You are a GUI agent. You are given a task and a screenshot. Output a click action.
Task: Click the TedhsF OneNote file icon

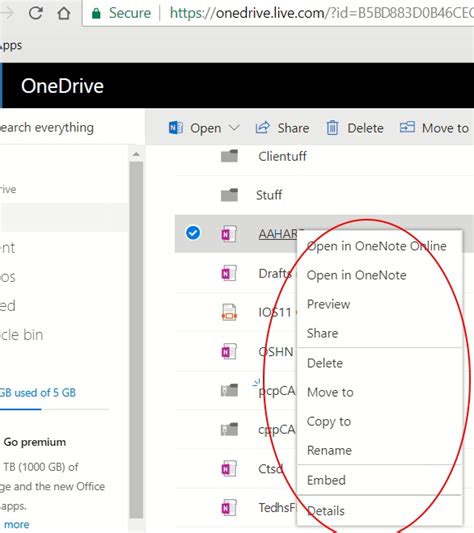point(229,508)
